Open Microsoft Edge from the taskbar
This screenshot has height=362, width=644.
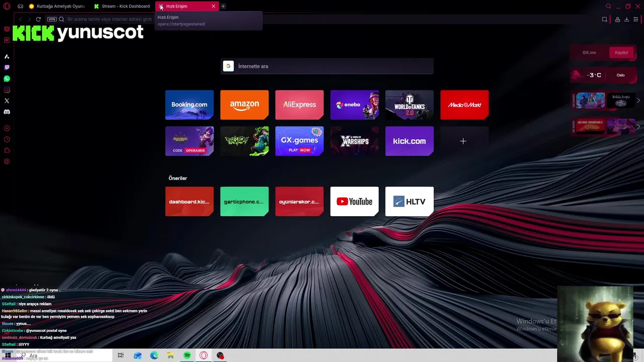pyautogui.click(x=154, y=355)
